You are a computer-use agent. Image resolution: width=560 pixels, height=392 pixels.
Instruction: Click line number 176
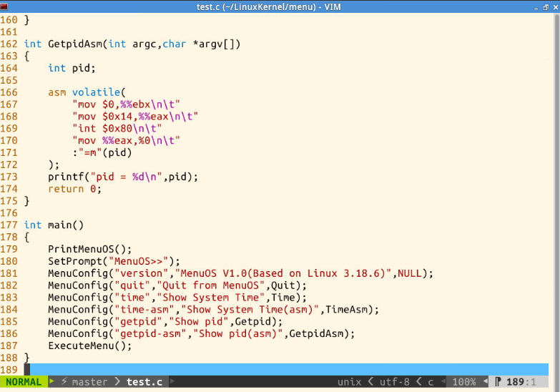pyautogui.click(x=9, y=213)
